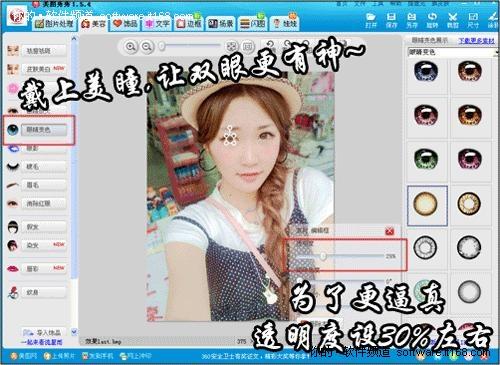This screenshot has height=365, width=500.
Task: Choose the dark gray contact lens
Action: [x=469, y=247]
